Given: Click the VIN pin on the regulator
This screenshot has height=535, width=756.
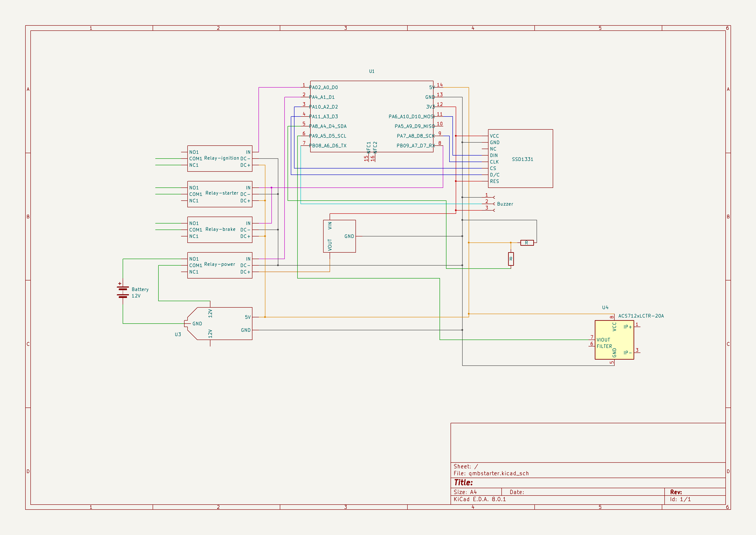Looking at the screenshot, I should (x=330, y=226).
